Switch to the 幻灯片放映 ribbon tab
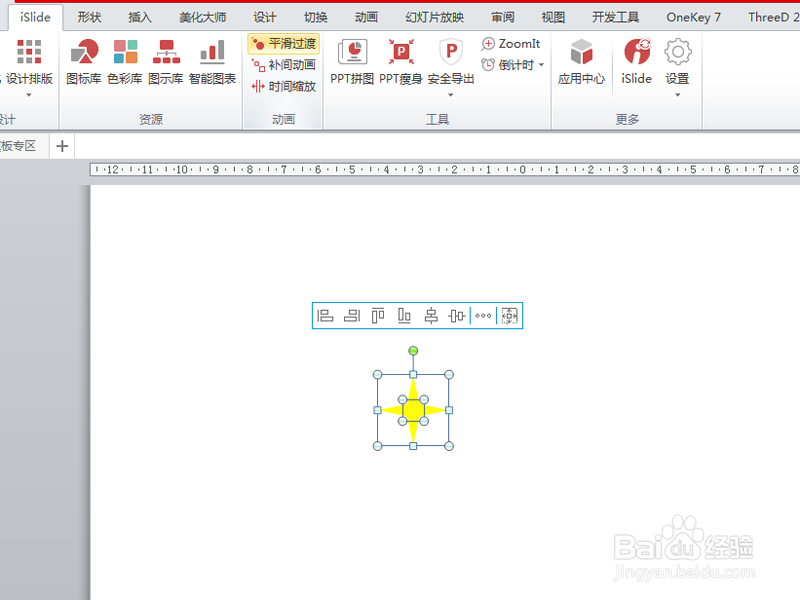The height and width of the screenshot is (600, 800). tap(435, 17)
